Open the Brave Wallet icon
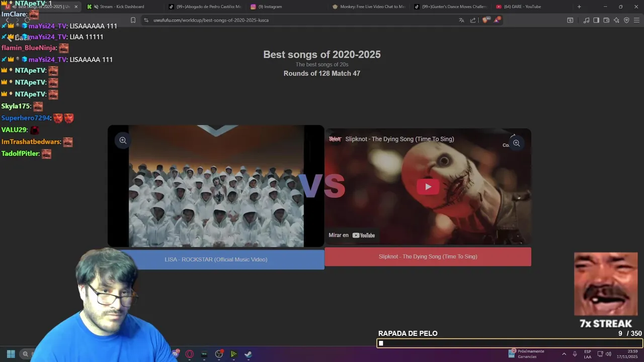Viewport: 644px width, 362px height. coord(606,20)
